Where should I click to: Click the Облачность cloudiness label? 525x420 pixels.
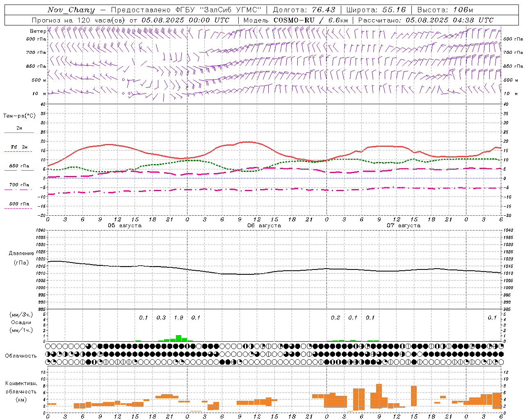pos(21,356)
